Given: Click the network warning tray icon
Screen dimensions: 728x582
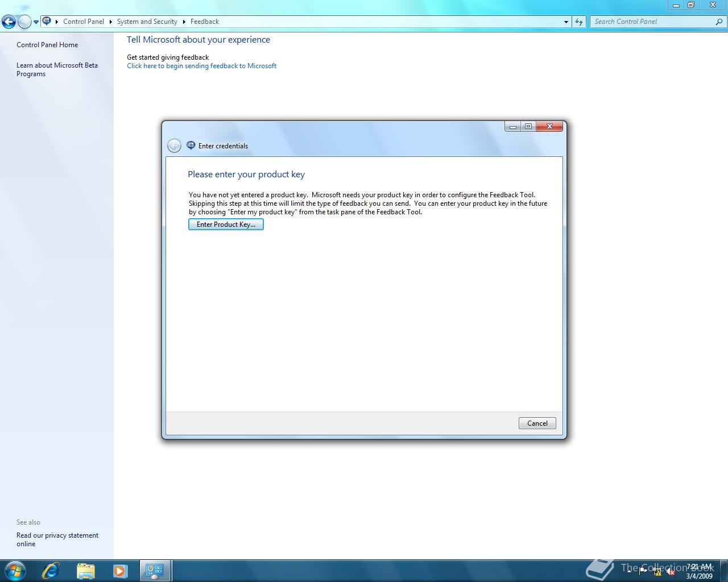Looking at the screenshot, I should (x=657, y=571).
